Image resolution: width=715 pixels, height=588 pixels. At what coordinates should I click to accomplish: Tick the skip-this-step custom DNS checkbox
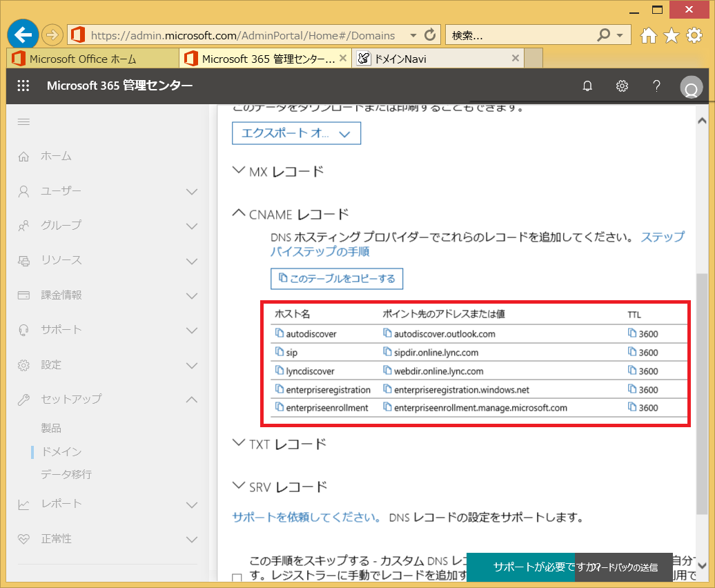237,578
